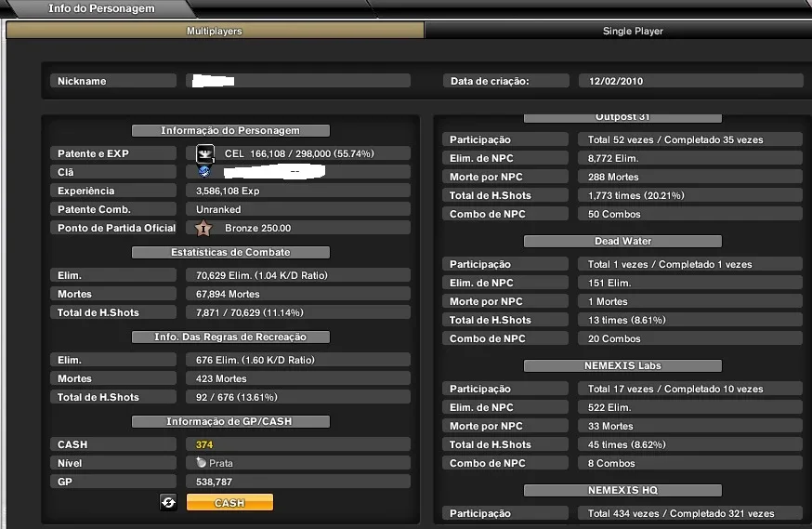Screen dimensions: 812x529
Task: Click Total 1 vezes / Completado 1 vezes
Action: (x=670, y=264)
